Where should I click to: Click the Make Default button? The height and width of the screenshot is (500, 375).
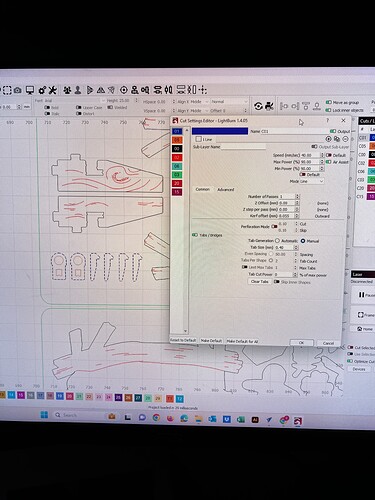(x=211, y=341)
